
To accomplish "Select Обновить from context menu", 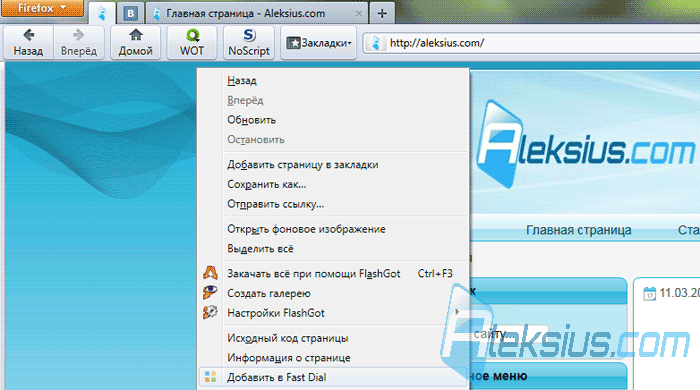I will 333,120.
